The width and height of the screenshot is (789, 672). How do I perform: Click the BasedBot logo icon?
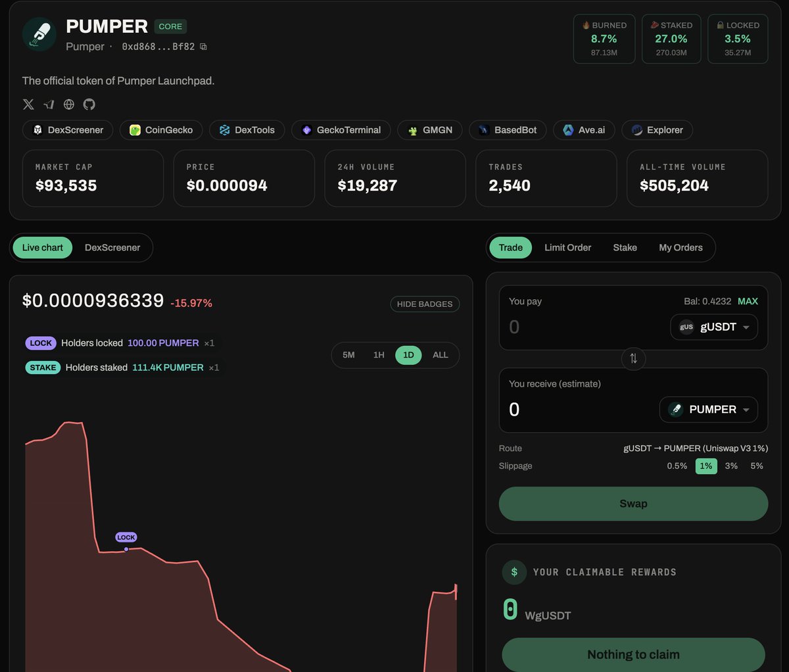484,130
